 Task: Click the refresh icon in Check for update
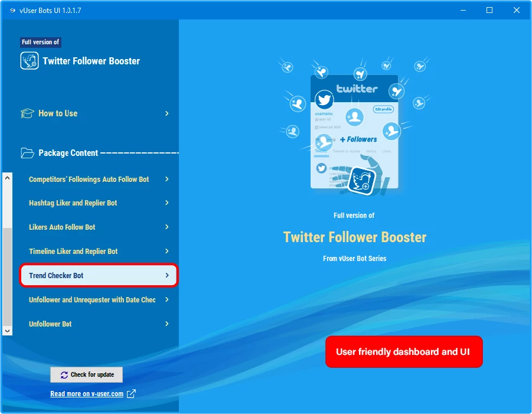pos(64,374)
